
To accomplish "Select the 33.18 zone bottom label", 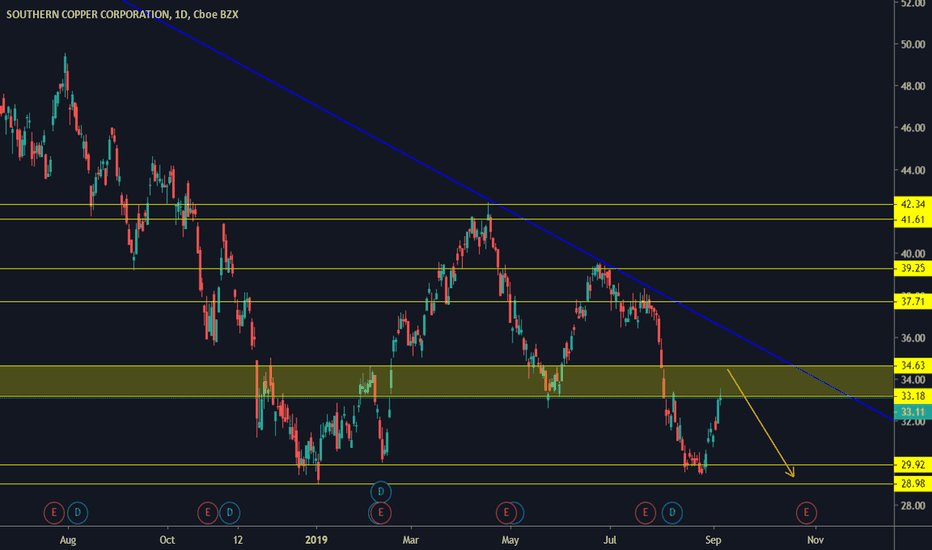I will click(x=912, y=395).
